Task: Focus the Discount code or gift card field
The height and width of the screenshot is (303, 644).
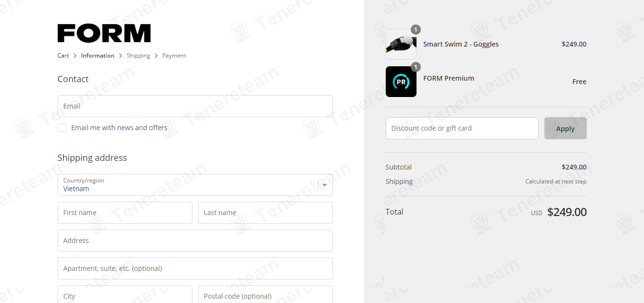Action: tap(462, 128)
